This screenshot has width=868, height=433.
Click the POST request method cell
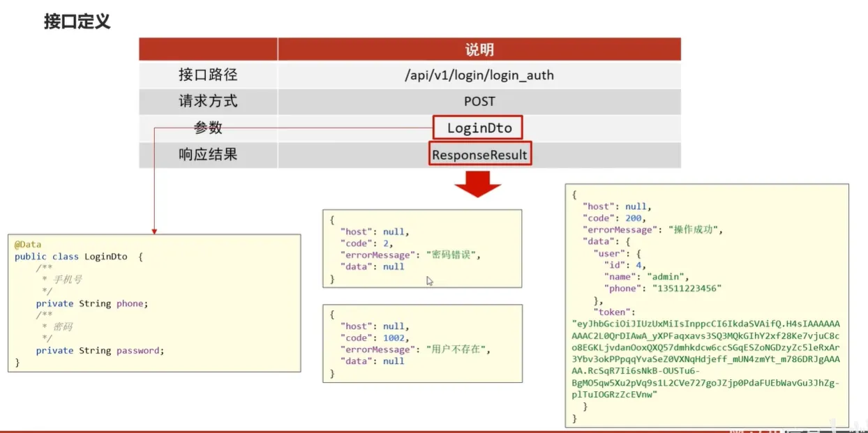click(x=479, y=102)
